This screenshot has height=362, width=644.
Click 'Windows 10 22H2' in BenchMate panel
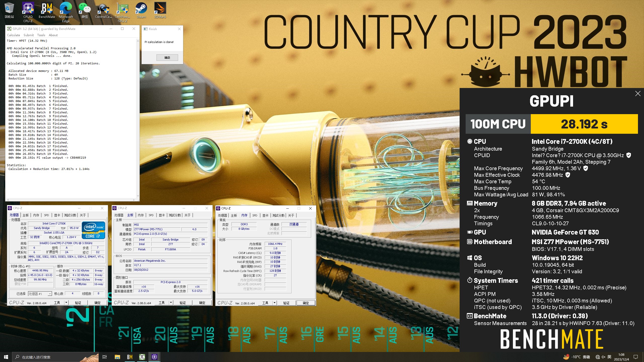pyautogui.click(x=557, y=258)
